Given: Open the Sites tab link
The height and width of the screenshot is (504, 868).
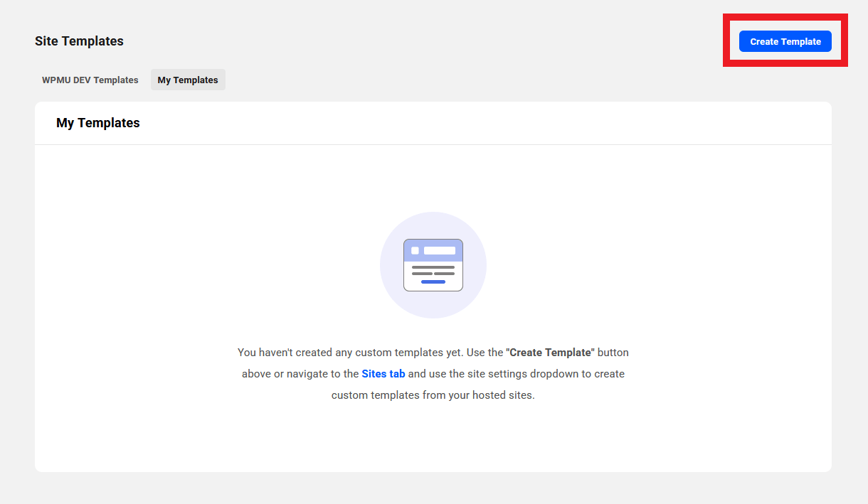Looking at the screenshot, I should coord(383,373).
